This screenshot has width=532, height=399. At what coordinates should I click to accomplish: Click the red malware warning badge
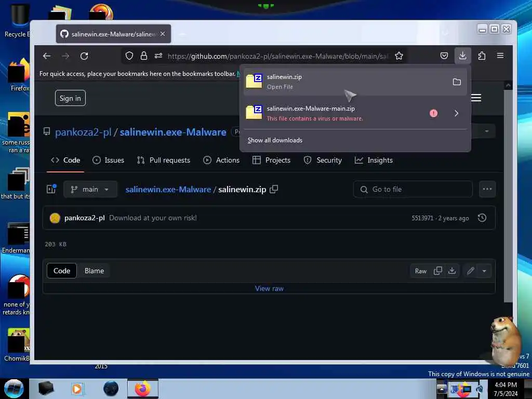tap(434, 113)
